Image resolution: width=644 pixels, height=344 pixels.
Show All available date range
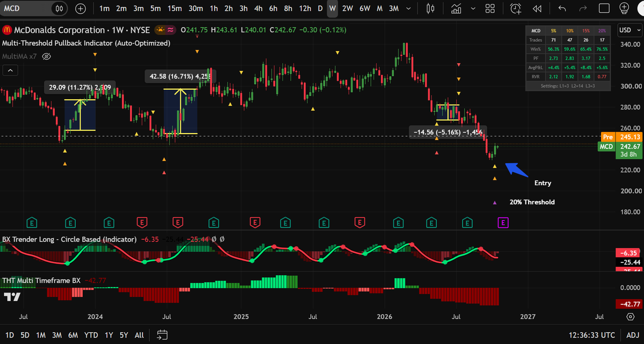click(139, 335)
